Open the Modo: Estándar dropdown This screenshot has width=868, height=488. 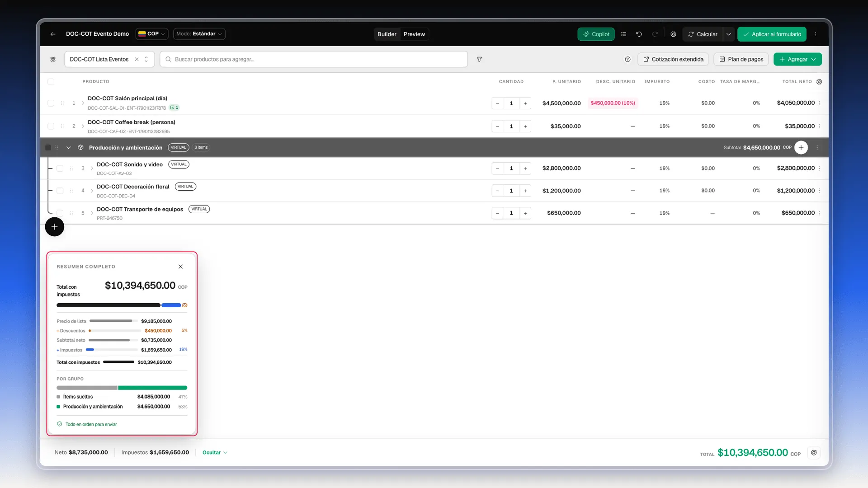click(199, 34)
